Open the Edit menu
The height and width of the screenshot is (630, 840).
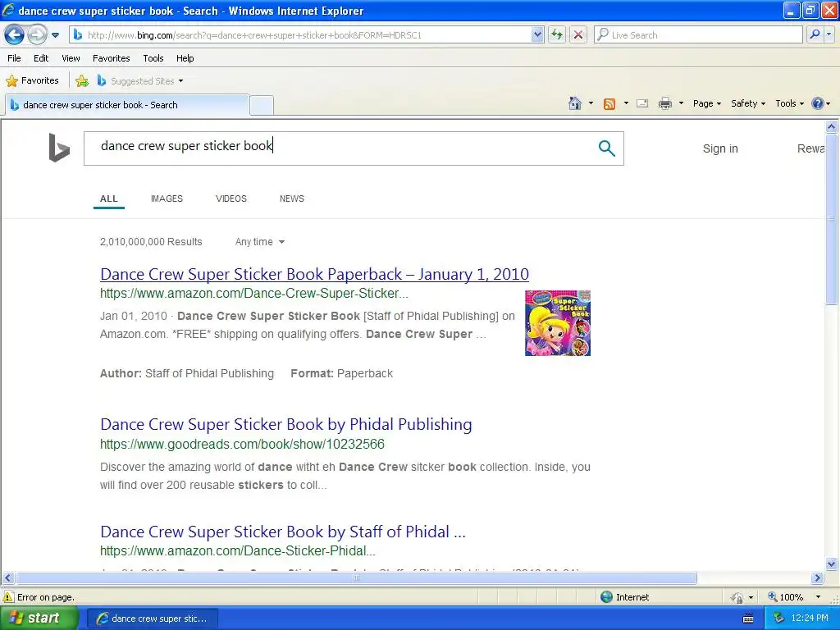point(41,58)
